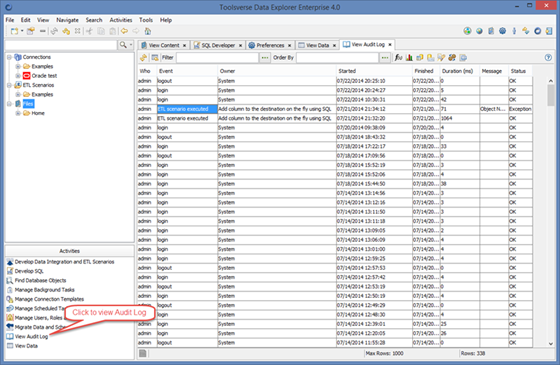
Task: Click the blue gear icon in top-right toolbar
Action: (x=502, y=31)
